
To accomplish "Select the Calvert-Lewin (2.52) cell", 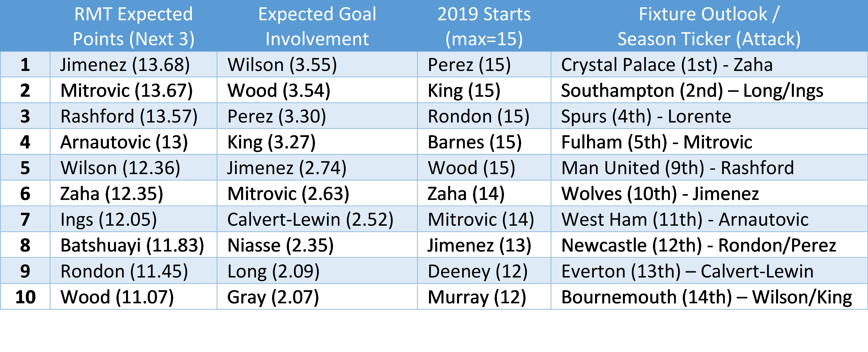I will (310, 220).
